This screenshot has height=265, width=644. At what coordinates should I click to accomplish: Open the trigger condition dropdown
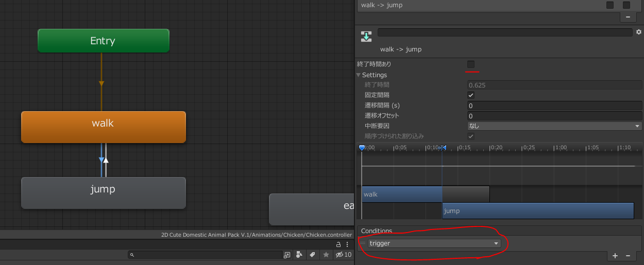(x=434, y=243)
